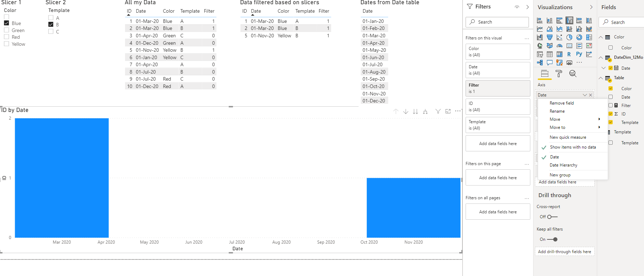Click the chart filter funnel icon

coord(438,111)
